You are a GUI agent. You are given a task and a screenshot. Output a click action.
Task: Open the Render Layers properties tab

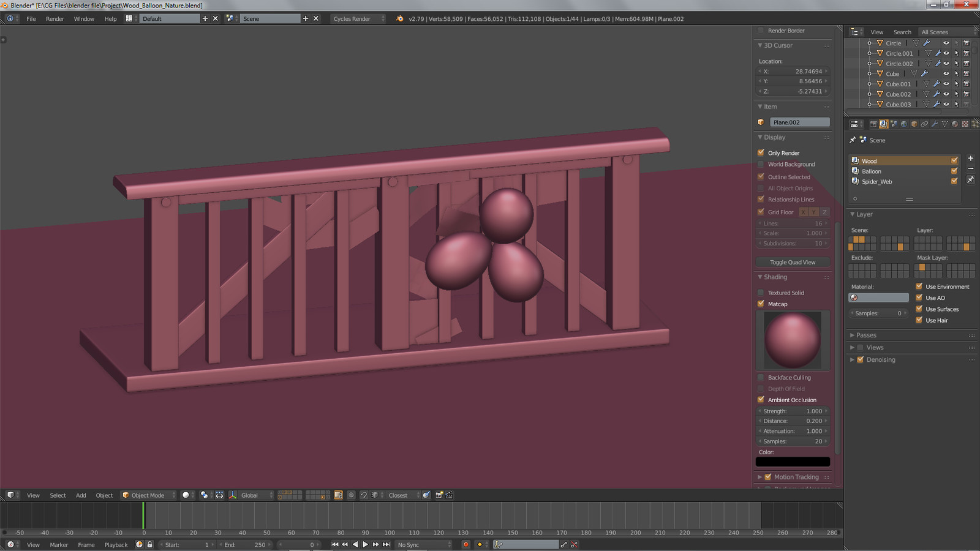click(x=884, y=124)
